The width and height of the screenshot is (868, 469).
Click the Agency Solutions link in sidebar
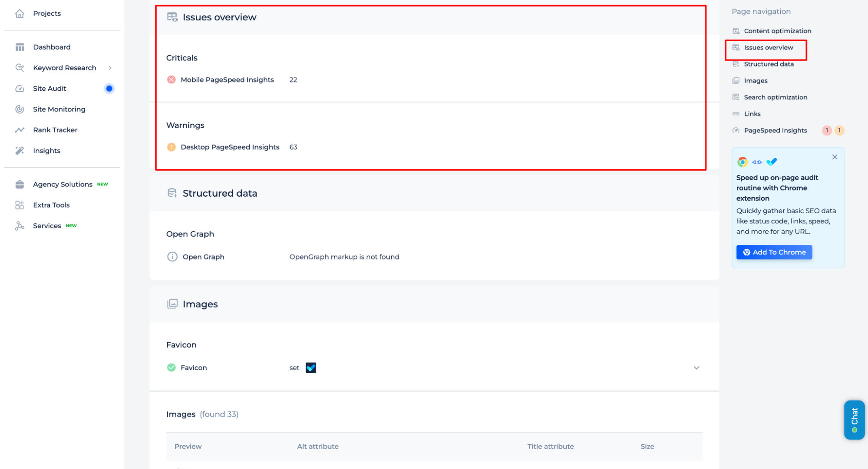(63, 184)
